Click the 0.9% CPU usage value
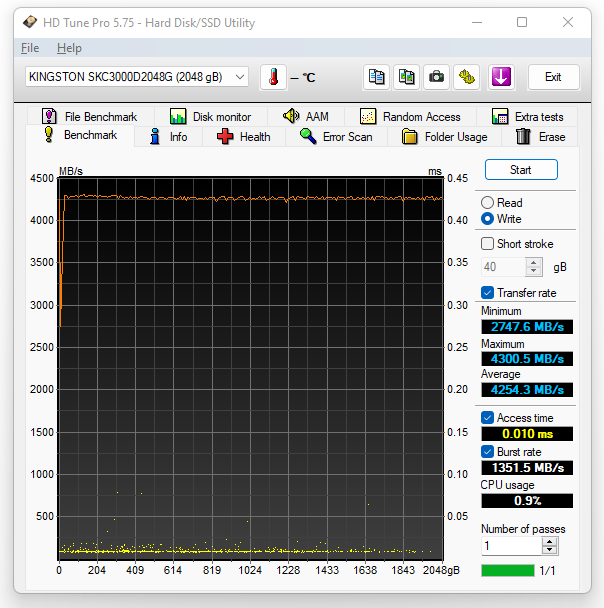Screen dimensions: 604x608 tap(527, 501)
